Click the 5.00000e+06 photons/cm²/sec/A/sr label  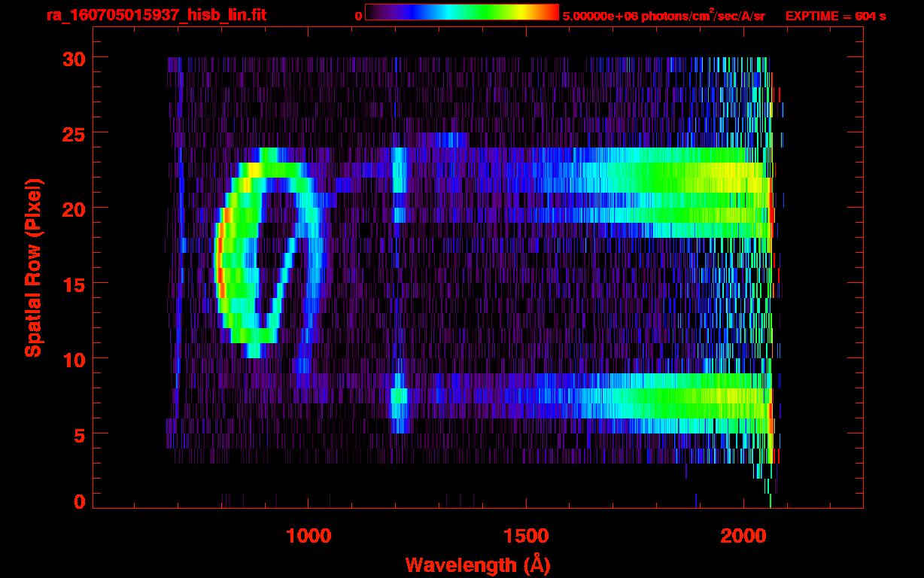pos(664,16)
